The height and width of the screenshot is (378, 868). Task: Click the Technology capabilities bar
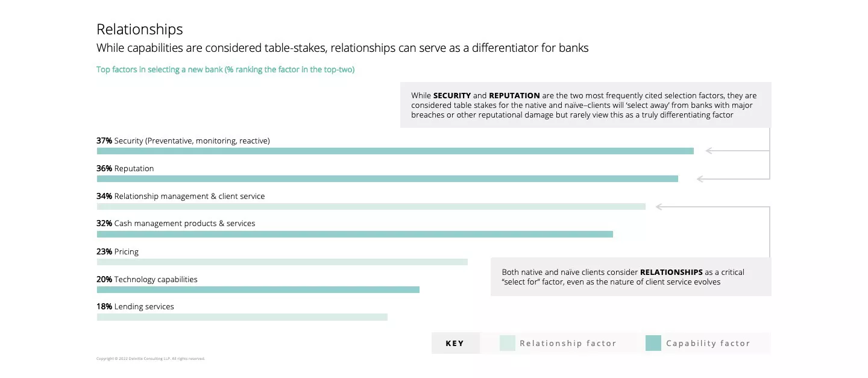click(x=258, y=289)
